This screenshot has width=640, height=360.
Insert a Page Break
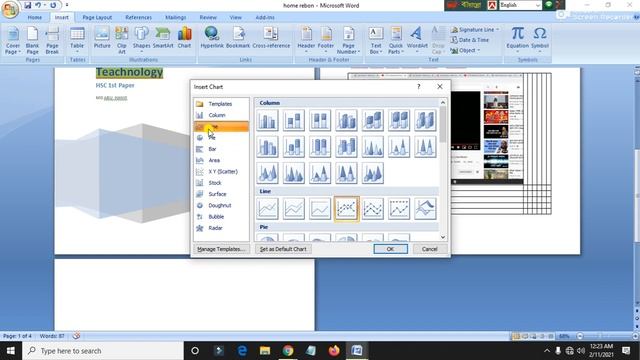point(52,40)
